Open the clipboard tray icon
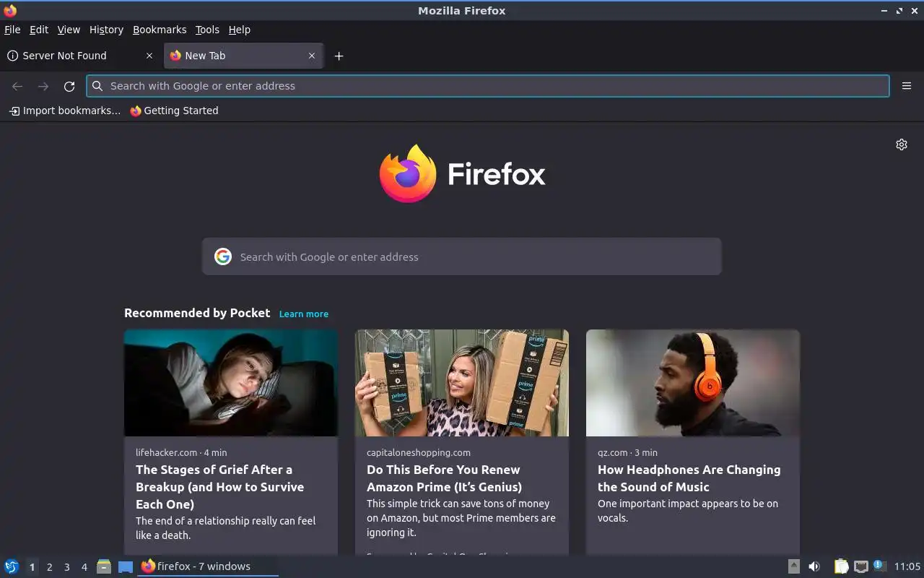Image resolution: width=924 pixels, height=578 pixels. [841, 566]
